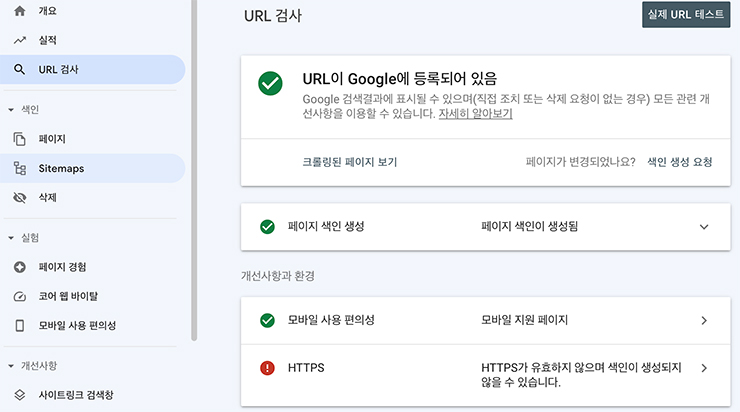Viewport: 740px width, 412px height.
Task: Select 모바일 사용 편의성 phone icon
Action: pos(19,326)
